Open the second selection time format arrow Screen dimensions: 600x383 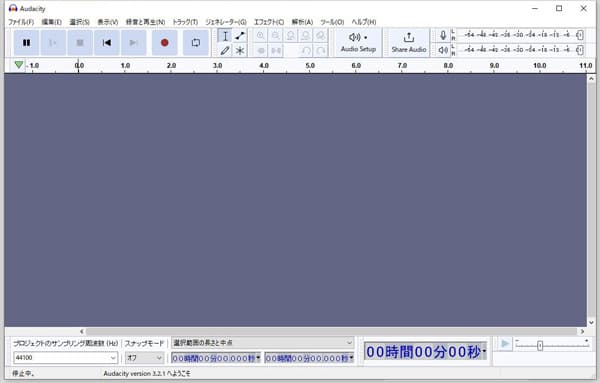point(351,358)
